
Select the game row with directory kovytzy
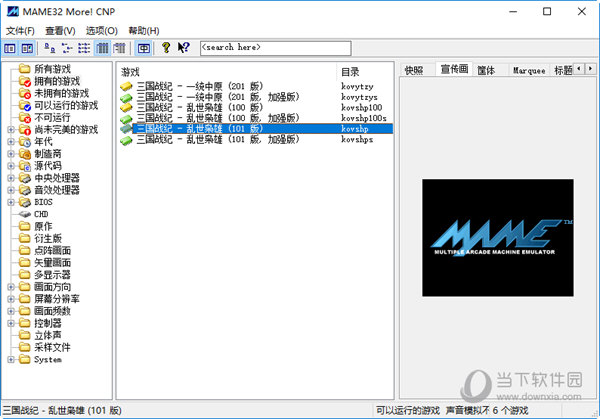(x=256, y=86)
